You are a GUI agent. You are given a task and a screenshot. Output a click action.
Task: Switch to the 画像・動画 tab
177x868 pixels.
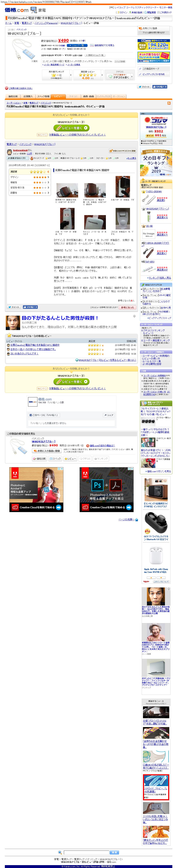click(88, 96)
